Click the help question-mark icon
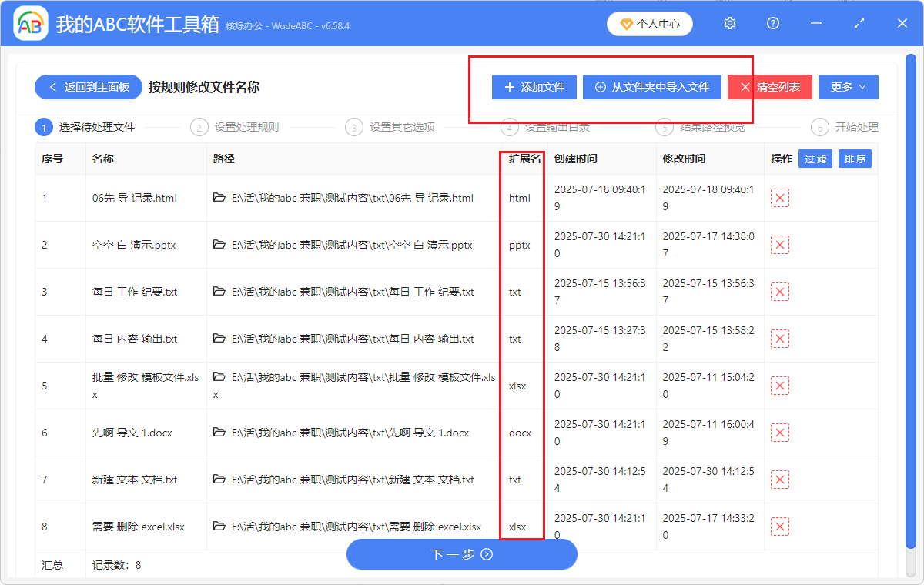Screen dimensions: 924x585 [x=772, y=23]
